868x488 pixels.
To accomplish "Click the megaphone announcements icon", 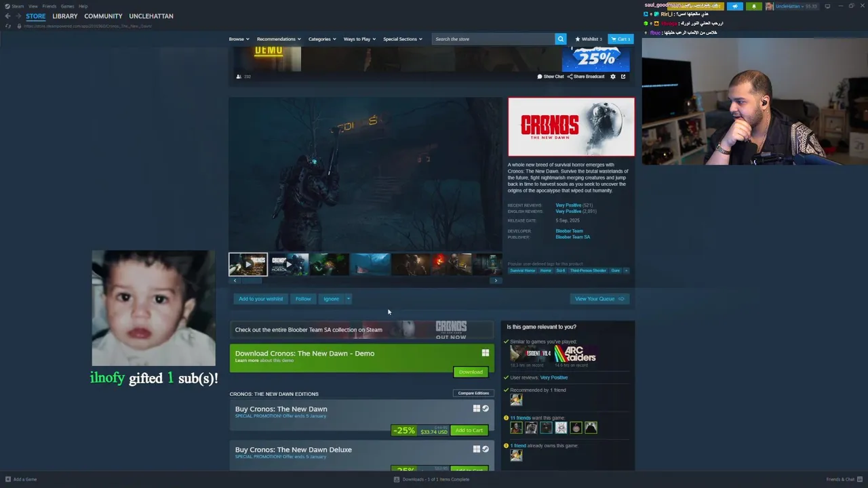I will (735, 6).
